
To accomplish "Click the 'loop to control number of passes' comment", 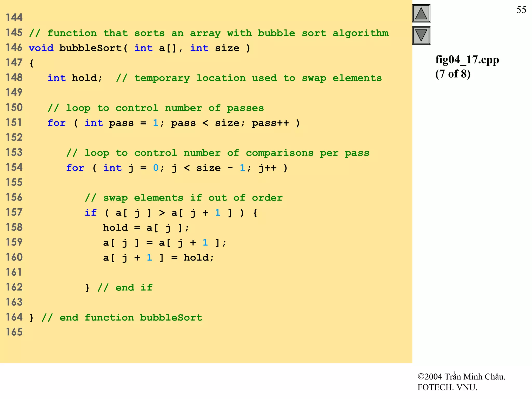I will (156, 108).
